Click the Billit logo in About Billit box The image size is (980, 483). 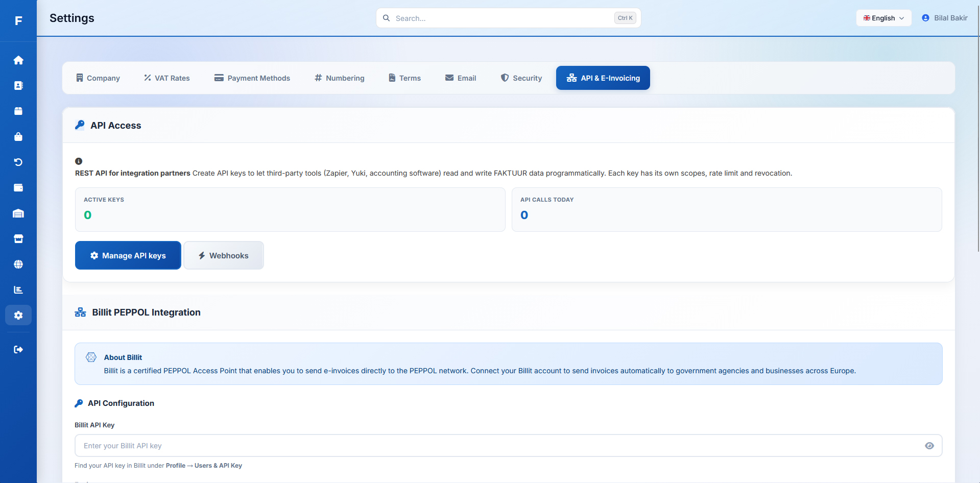click(91, 357)
